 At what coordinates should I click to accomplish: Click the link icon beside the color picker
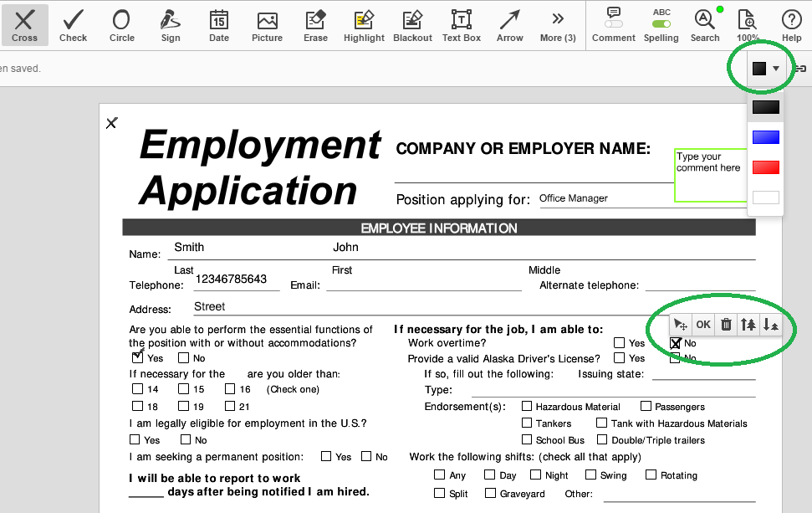[x=801, y=69]
